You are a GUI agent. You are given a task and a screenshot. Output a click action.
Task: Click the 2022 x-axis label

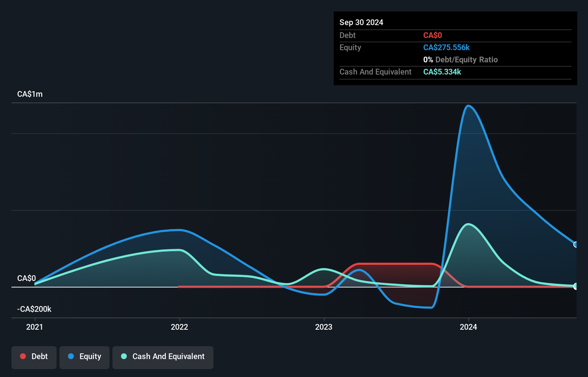[x=179, y=327]
